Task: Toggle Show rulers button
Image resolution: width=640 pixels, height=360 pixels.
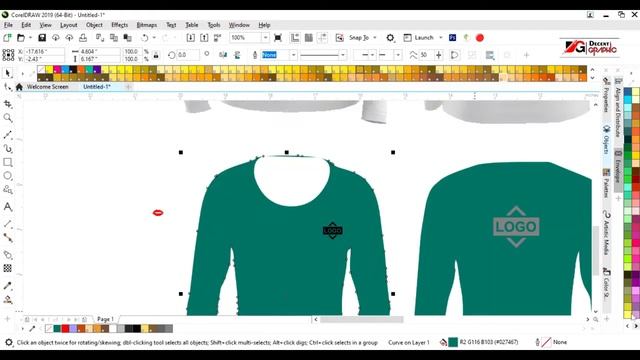Action: click(x=295, y=38)
